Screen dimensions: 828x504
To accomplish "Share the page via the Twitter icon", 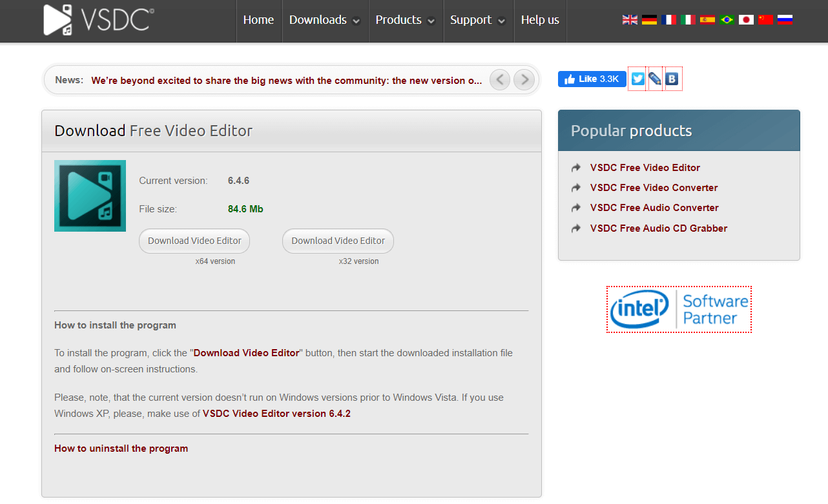I will pos(637,78).
